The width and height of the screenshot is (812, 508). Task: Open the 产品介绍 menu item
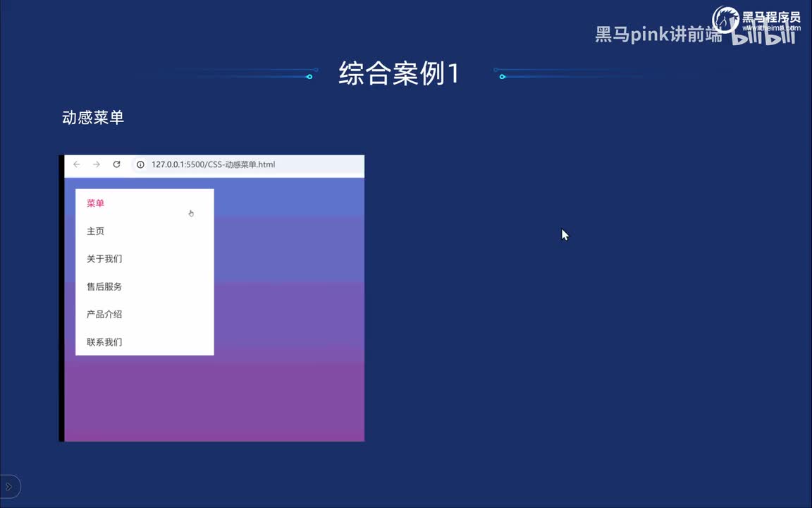click(104, 314)
